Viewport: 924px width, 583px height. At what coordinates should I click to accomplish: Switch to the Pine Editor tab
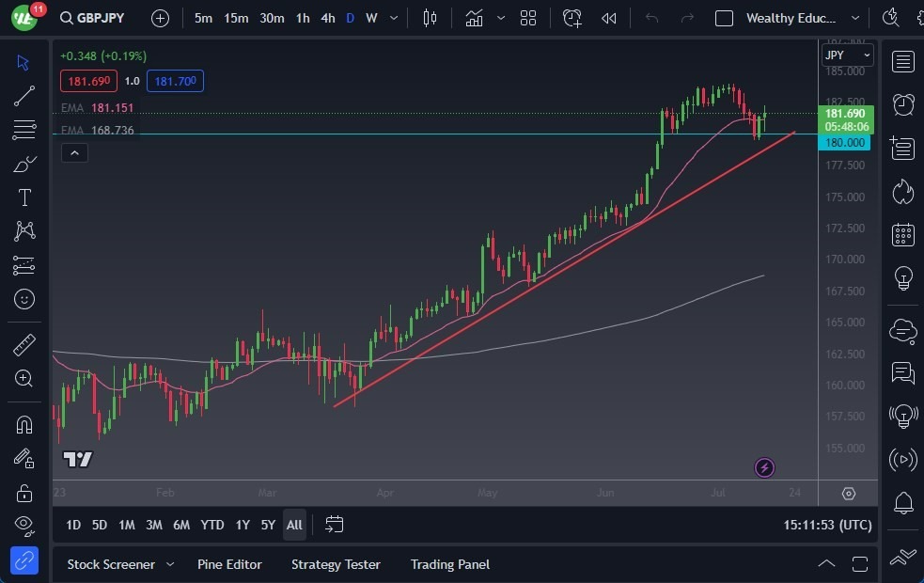pos(229,564)
